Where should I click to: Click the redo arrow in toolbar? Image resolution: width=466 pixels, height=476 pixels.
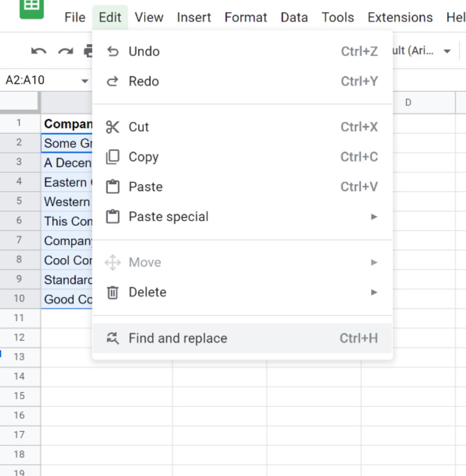[x=66, y=51]
